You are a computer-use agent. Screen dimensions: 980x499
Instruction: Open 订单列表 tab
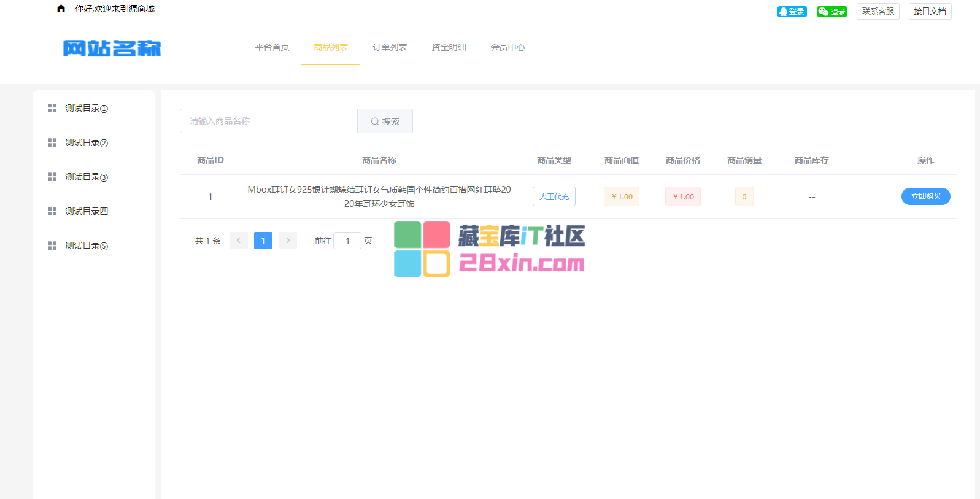point(390,47)
